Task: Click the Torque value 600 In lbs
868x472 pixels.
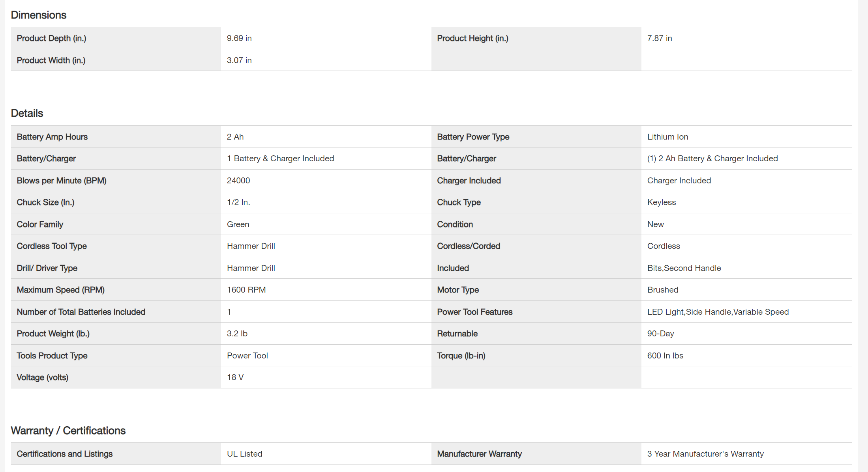Action: point(665,356)
